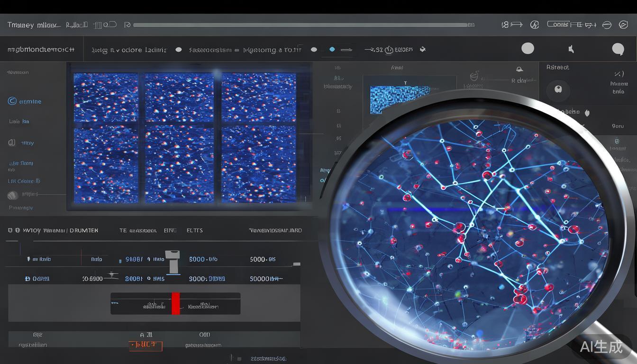Click the orange outlined button at the bottom
This screenshot has width=637, height=364.
click(146, 346)
